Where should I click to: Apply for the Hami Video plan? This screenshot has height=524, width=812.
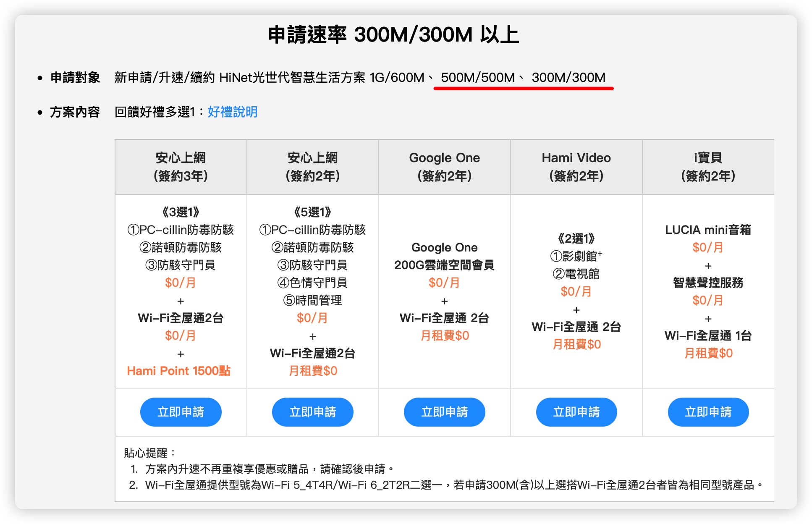coord(576,412)
